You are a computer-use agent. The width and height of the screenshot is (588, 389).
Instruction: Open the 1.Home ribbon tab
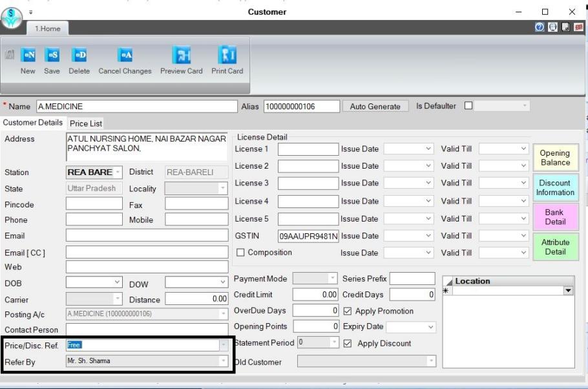48,28
